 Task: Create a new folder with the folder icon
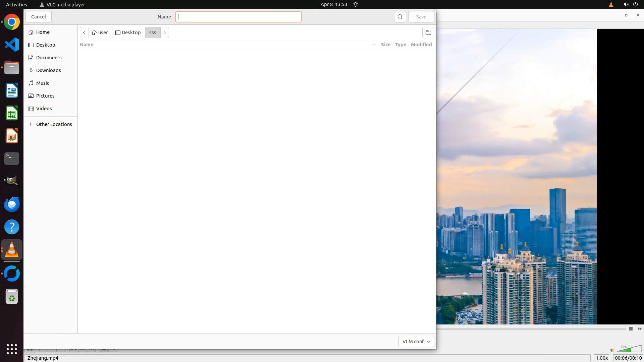click(x=428, y=33)
